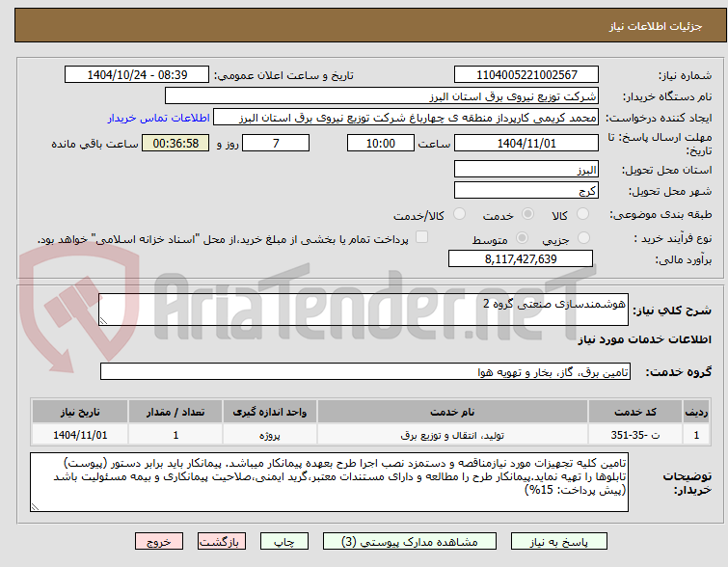Click the اطلاعات خدمات مورد نیاز section heading

(644, 339)
